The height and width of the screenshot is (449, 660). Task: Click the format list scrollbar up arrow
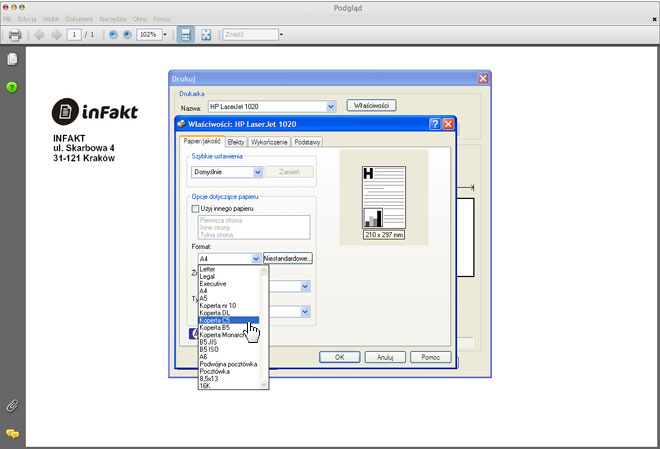click(x=264, y=271)
